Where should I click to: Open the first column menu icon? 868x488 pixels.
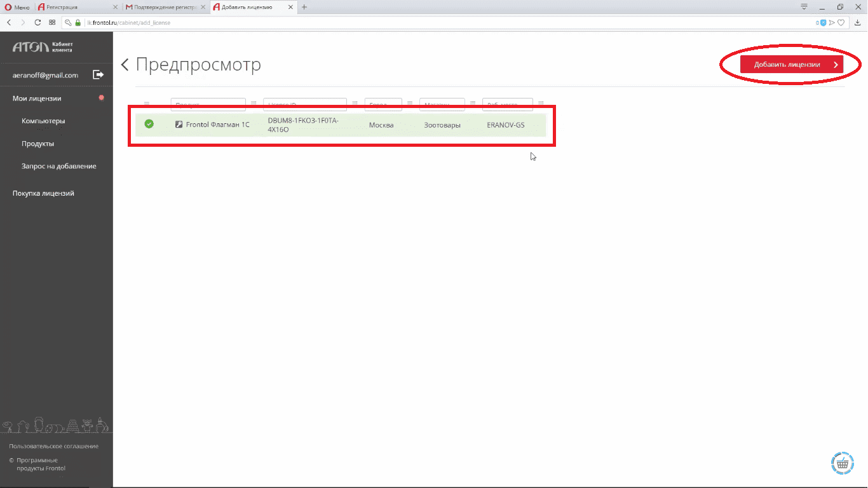(x=146, y=103)
